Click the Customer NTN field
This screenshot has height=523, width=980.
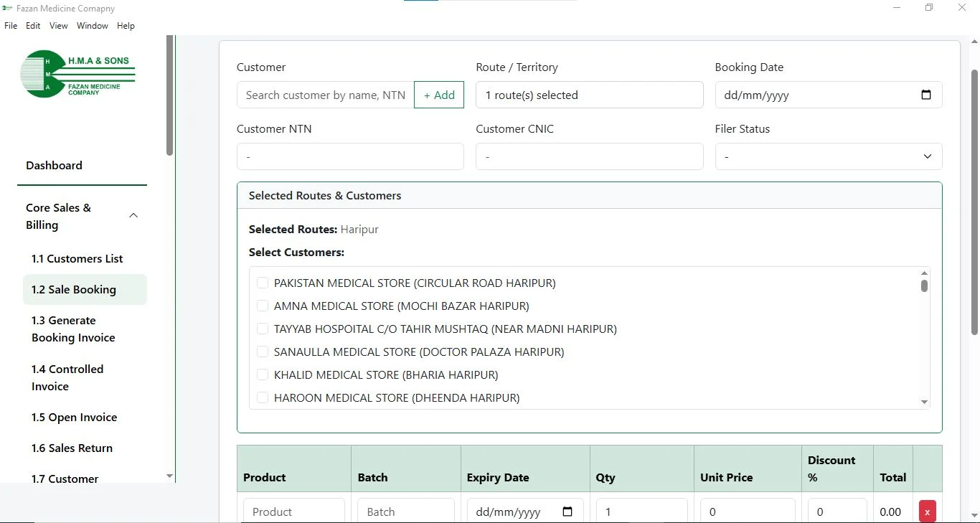pos(350,156)
